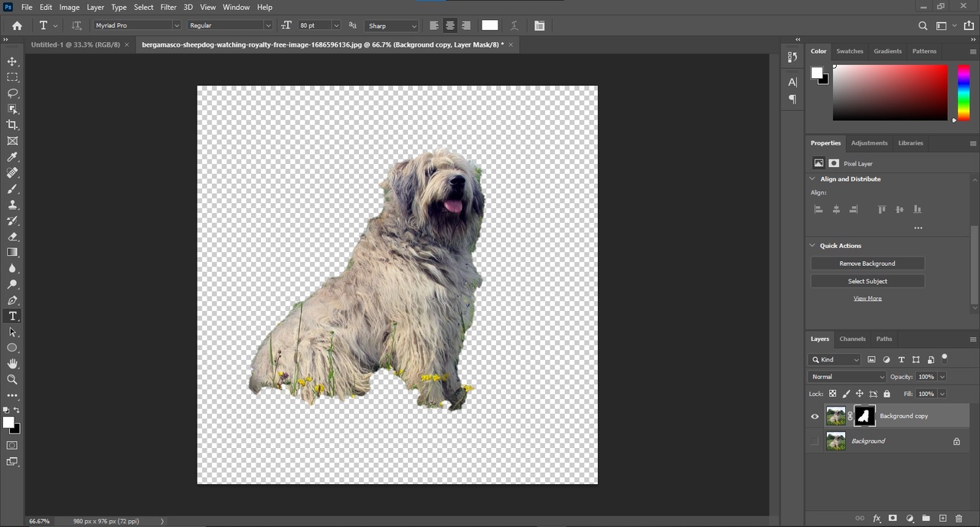Switch to the Swatches tab
This screenshot has height=527, width=980.
click(x=850, y=51)
